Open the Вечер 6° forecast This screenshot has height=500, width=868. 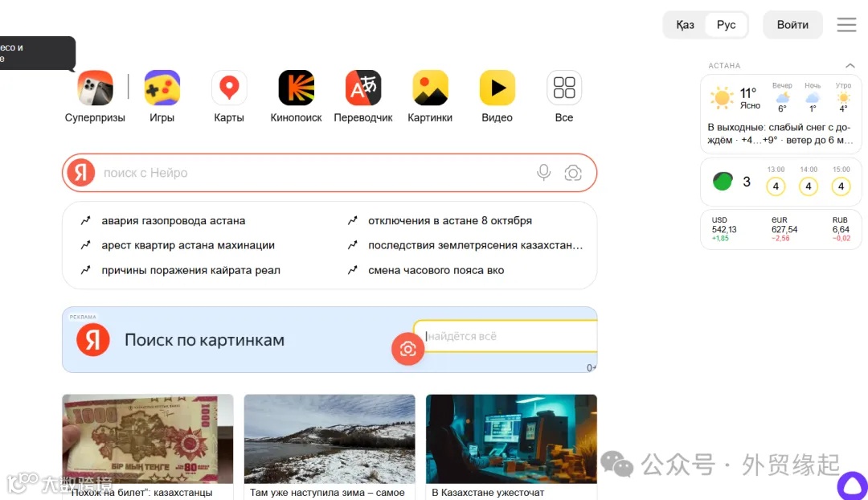click(x=782, y=97)
